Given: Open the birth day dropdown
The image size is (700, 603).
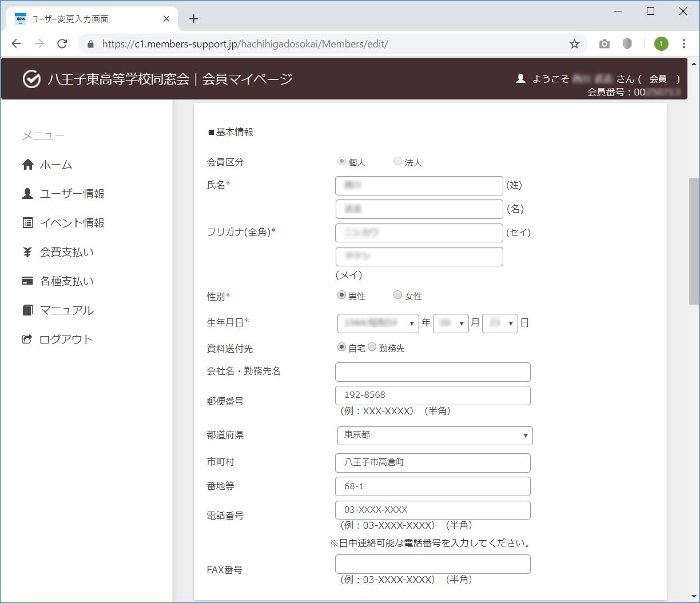Looking at the screenshot, I should (500, 323).
